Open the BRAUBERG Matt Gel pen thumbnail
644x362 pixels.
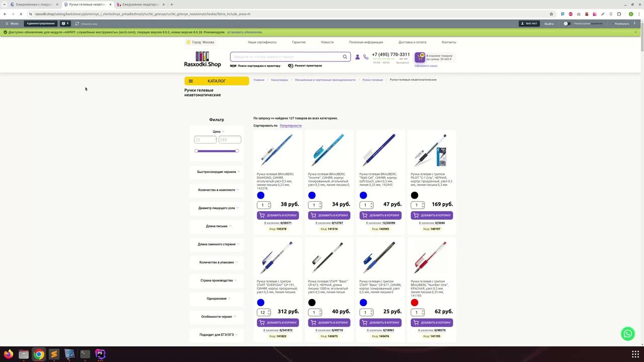tap(380, 150)
